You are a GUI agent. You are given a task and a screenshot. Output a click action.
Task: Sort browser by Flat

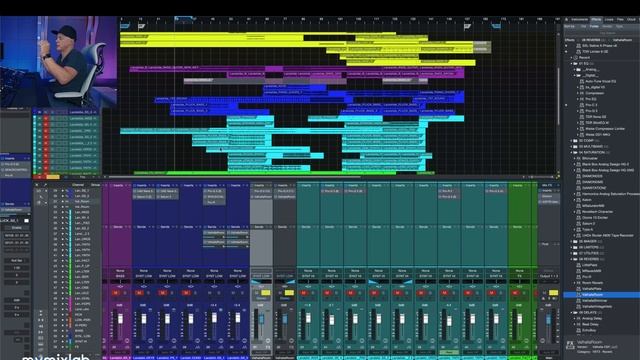click(584, 27)
